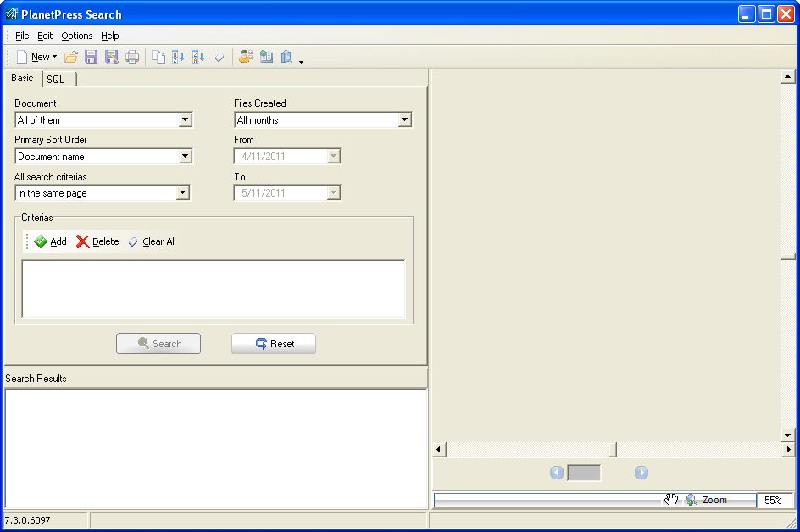The width and height of the screenshot is (800, 532).
Task: Click the preview scroll up arrow
Action: 788,77
